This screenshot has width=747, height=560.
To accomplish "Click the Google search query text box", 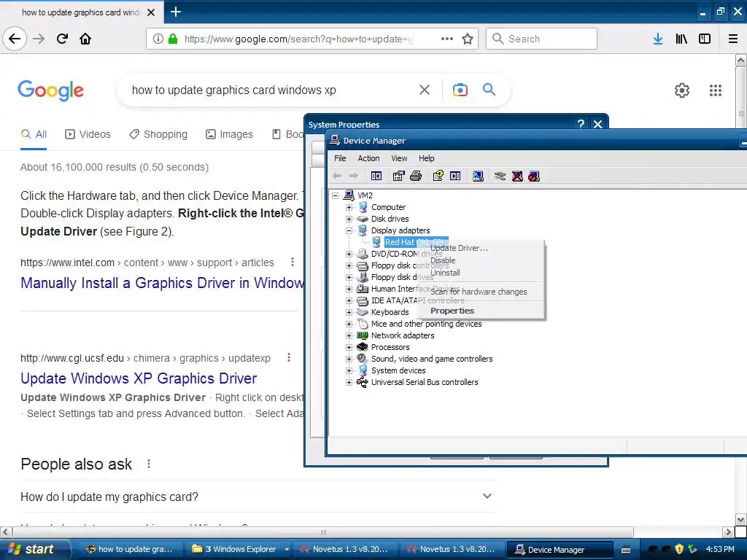I will point(269,90).
